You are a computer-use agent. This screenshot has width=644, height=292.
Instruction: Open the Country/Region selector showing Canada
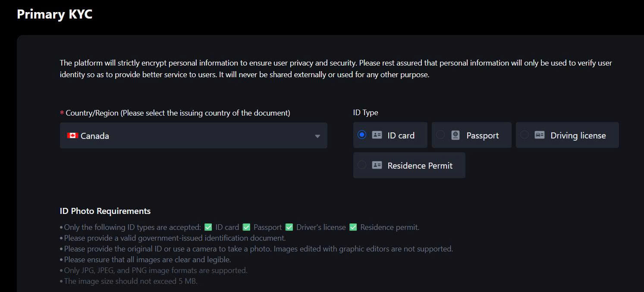(x=193, y=135)
